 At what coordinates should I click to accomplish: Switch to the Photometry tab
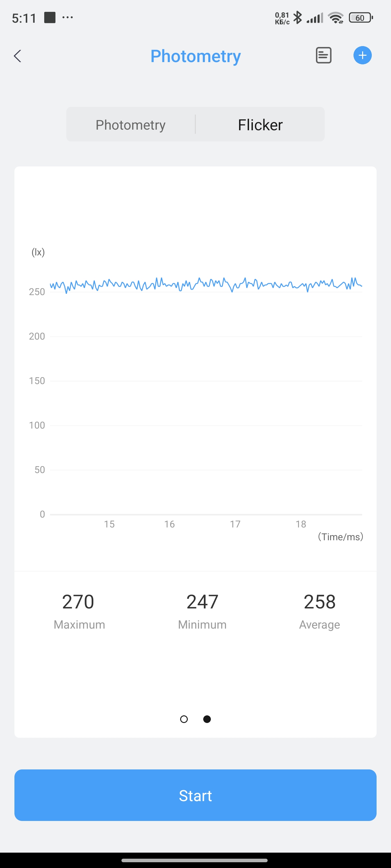click(130, 125)
